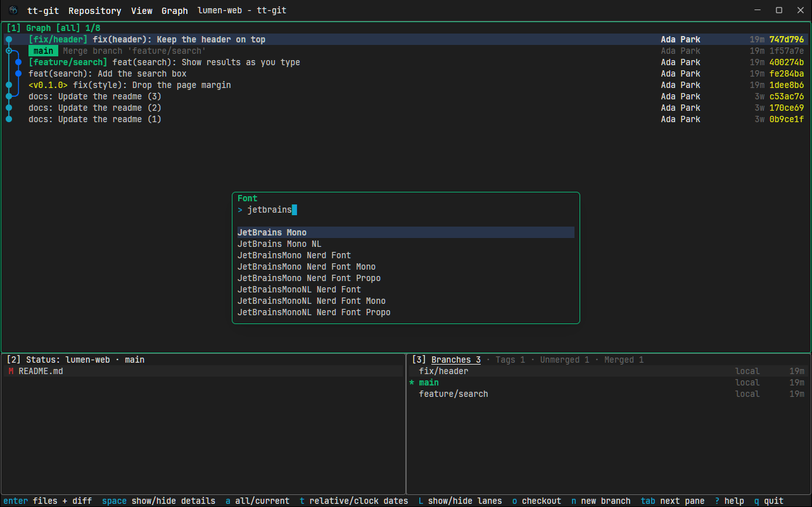812x507 pixels.
Task: Select README.md in the Status pane
Action: coord(203,372)
